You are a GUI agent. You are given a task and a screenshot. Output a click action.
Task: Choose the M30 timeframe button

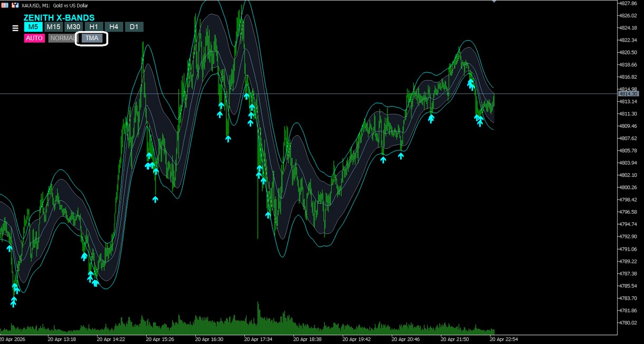pyautogui.click(x=73, y=27)
